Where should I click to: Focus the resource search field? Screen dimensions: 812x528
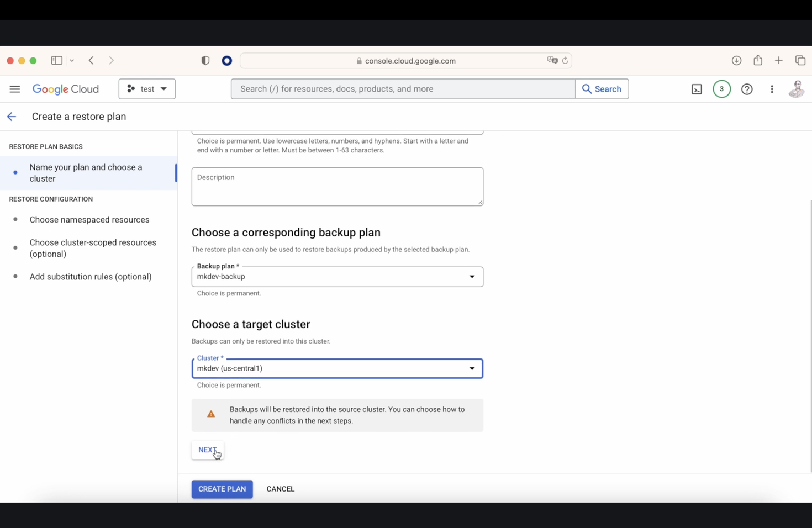(x=403, y=89)
